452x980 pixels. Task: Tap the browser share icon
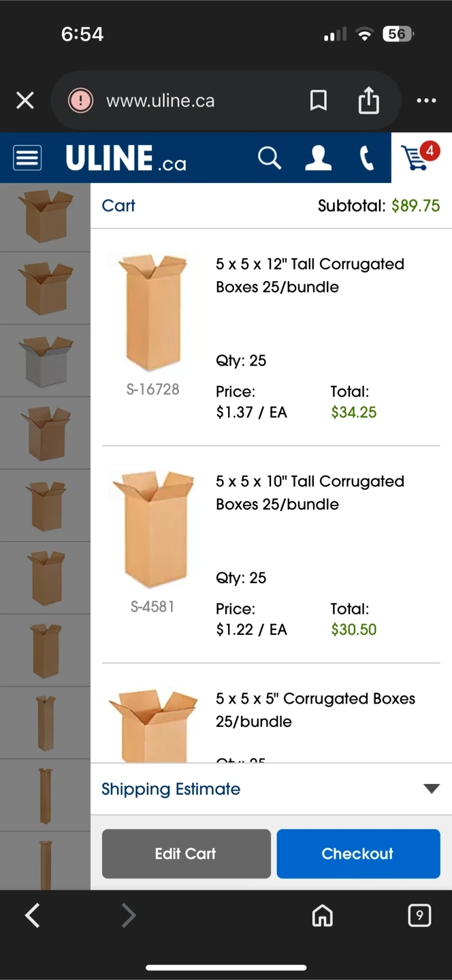coord(368,101)
